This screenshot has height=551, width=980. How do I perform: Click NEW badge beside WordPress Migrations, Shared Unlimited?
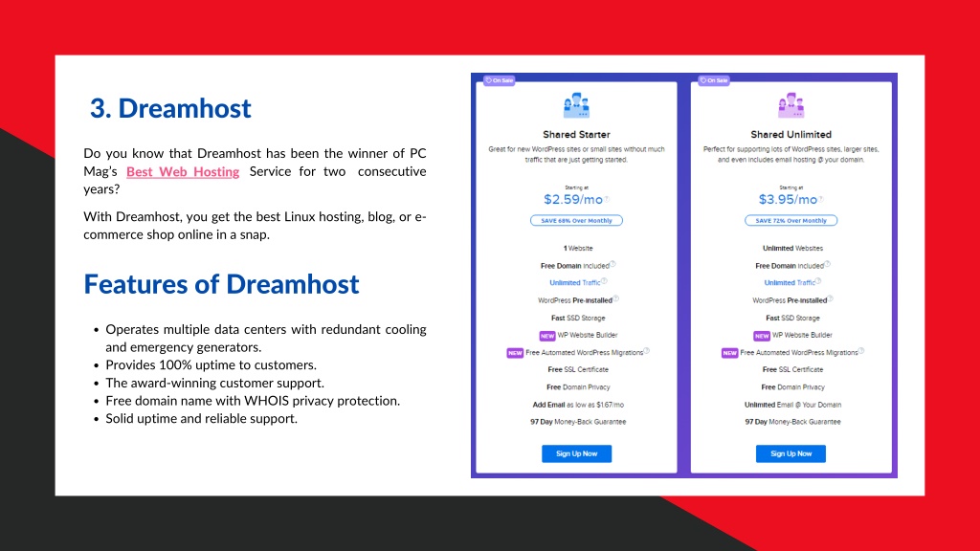[729, 353]
